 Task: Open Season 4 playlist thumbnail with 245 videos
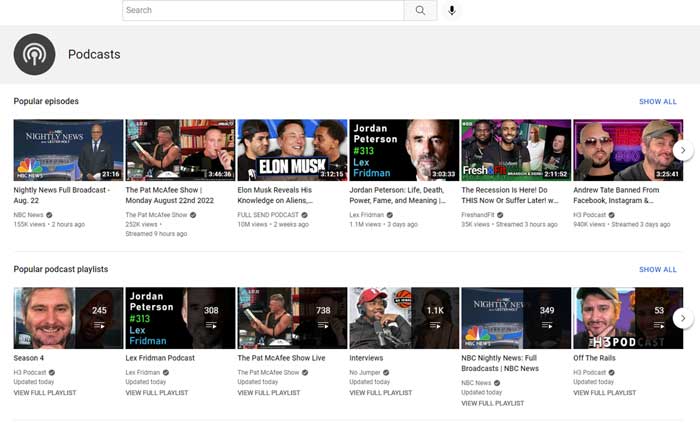click(x=68, y=318)
